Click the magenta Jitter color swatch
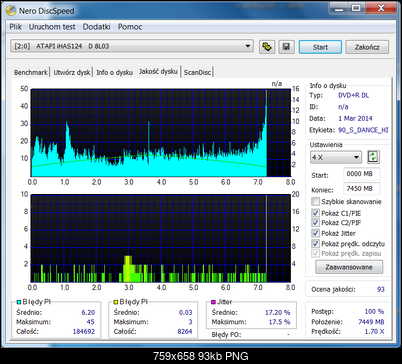 coord(214,302)
